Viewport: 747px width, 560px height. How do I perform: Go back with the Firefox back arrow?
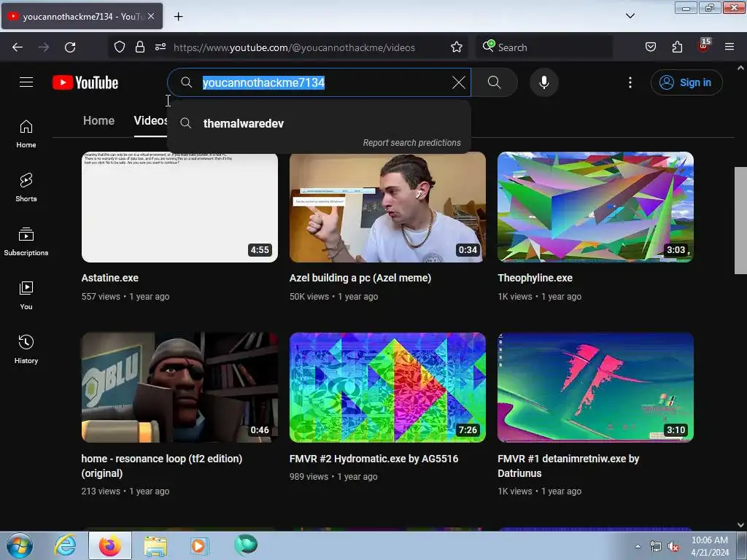[x=18, y=47]
